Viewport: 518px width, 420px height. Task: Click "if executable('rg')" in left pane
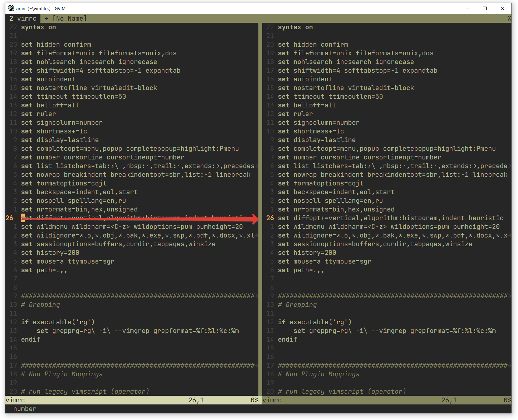pyautogui.click(x=58, y=322)
